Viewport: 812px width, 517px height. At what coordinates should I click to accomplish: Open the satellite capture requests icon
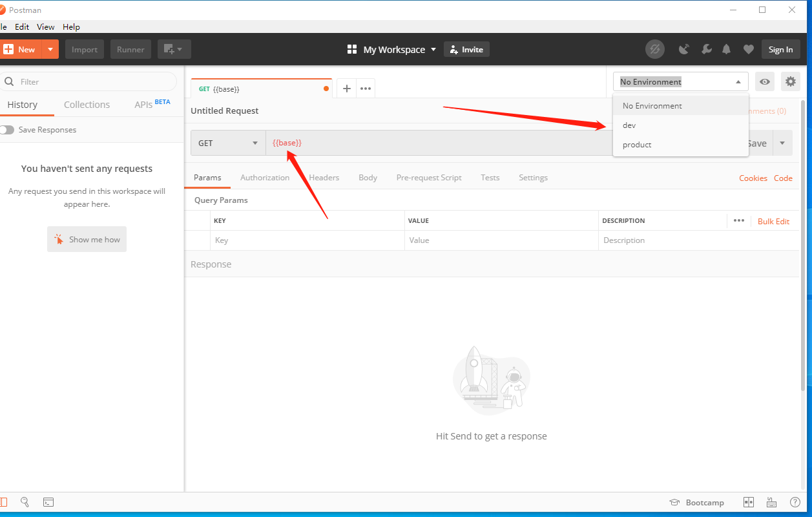[x=684, y=49]
